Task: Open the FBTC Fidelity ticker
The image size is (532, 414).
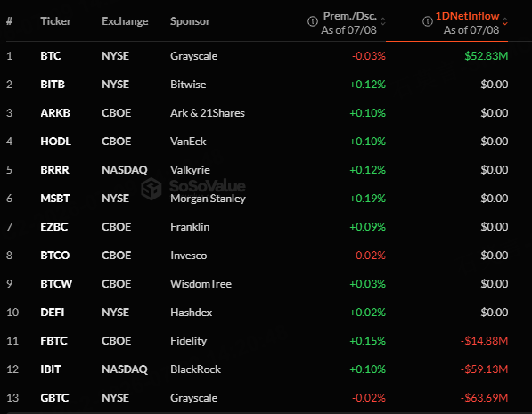Action: point(53,341)
